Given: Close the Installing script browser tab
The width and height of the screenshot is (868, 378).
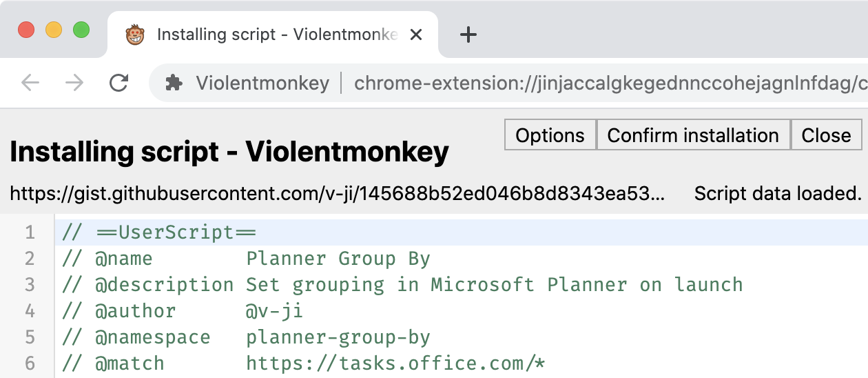Looking at the screenshot, I should [x=416, y=34].
